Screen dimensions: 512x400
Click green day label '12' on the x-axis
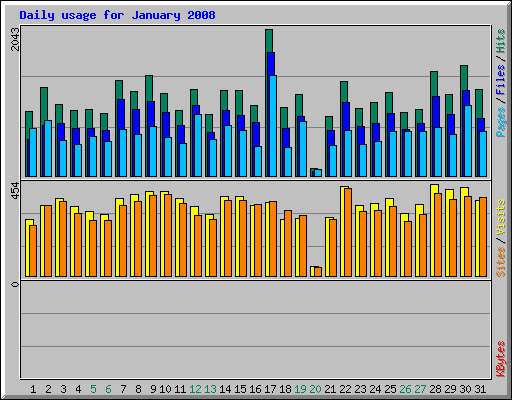point(195,389)
